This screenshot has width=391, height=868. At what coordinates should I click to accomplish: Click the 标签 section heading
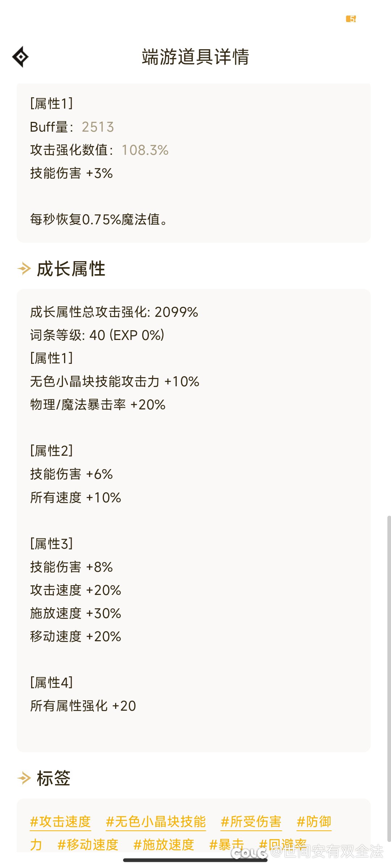(x=54, y=778)
